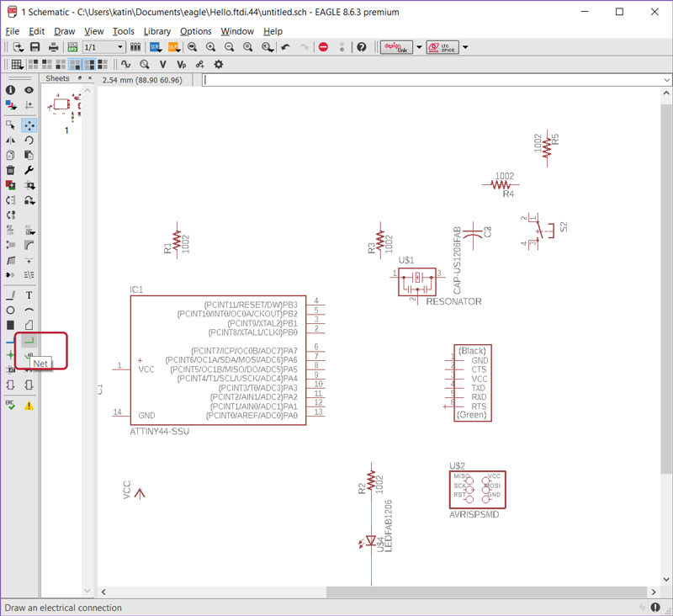
Task: Select the Delete trash can tool
Action: pyautogui.click(x=10, y=170)
